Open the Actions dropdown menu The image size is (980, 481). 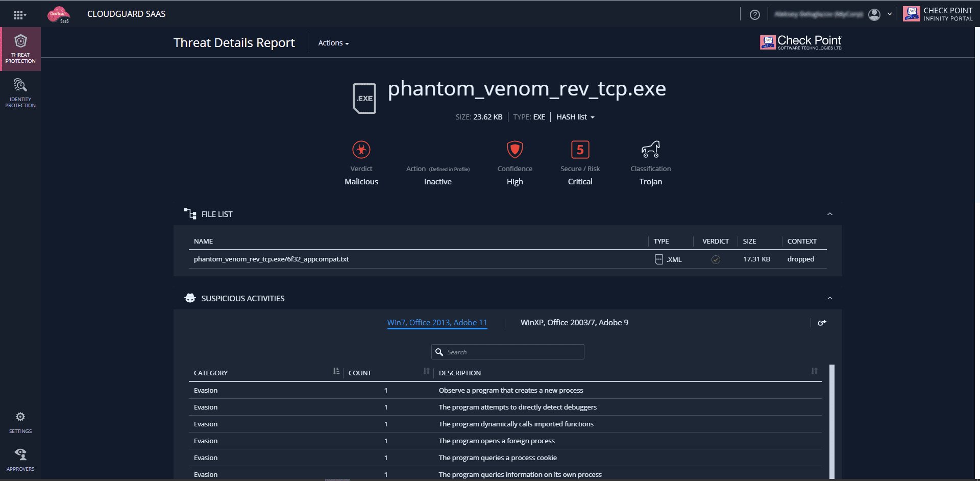(x=333, y=43)
